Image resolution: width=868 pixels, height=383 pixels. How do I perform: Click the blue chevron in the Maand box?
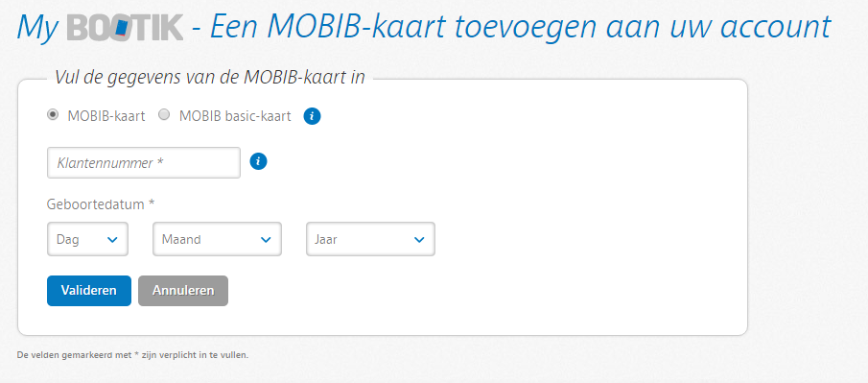(266, 239)
